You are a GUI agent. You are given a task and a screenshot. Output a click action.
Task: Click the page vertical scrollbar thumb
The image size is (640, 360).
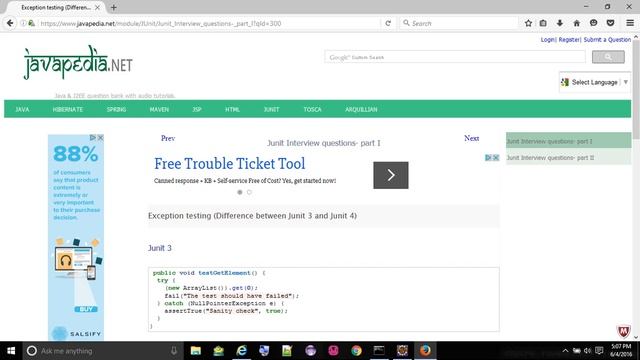tap(636, 90)
